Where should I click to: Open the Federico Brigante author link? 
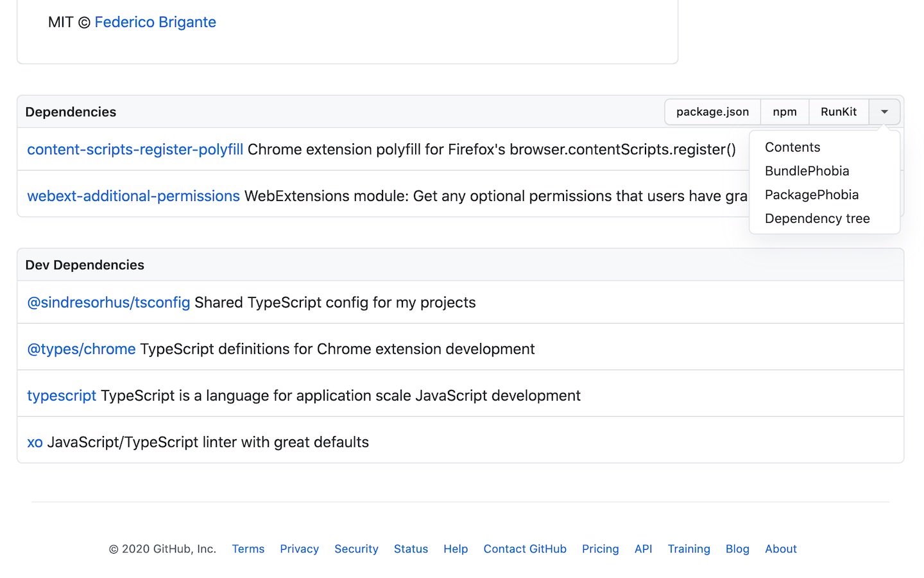155,22
